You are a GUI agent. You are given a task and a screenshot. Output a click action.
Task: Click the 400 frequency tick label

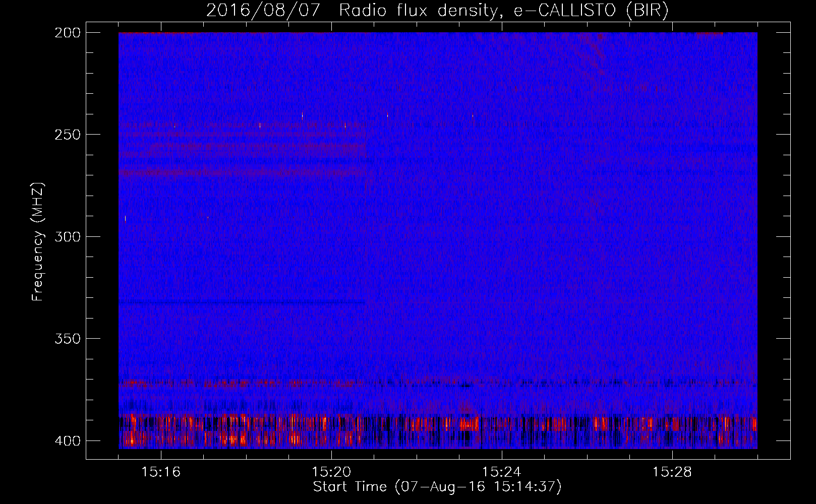pos(67,440)
